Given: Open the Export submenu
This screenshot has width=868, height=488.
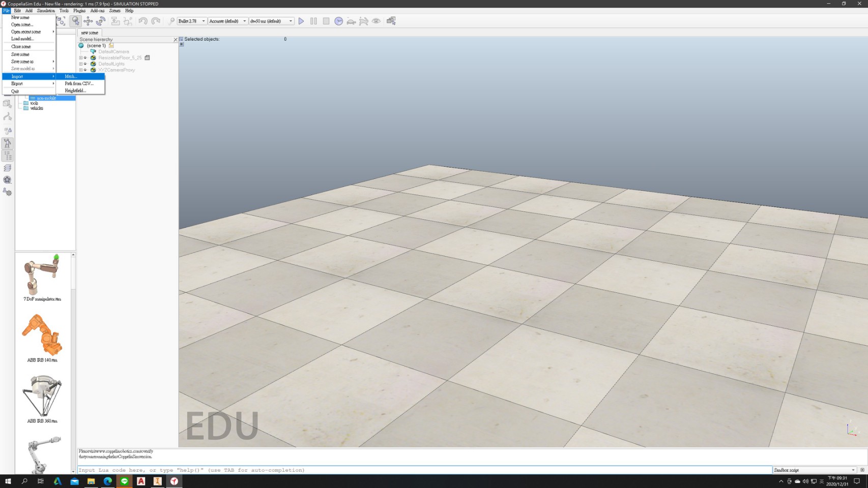Looking at the screenshot, I should [30, 83].
